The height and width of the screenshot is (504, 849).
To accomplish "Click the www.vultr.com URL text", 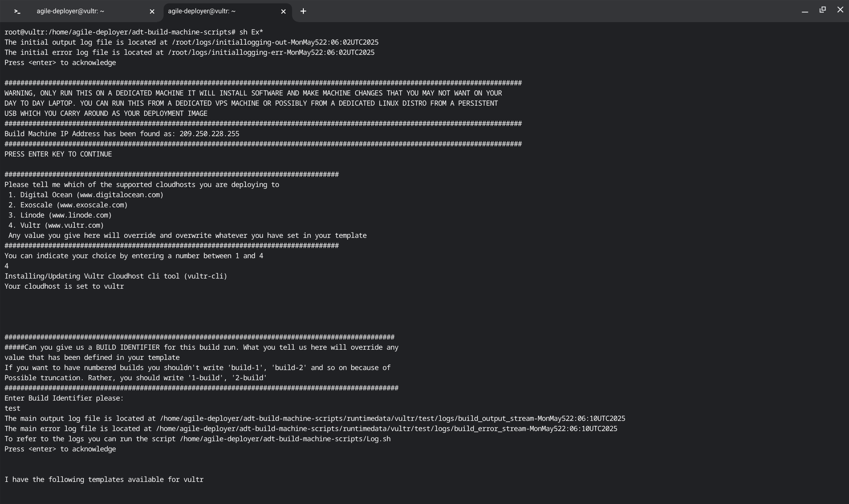I will click(74, 225).
